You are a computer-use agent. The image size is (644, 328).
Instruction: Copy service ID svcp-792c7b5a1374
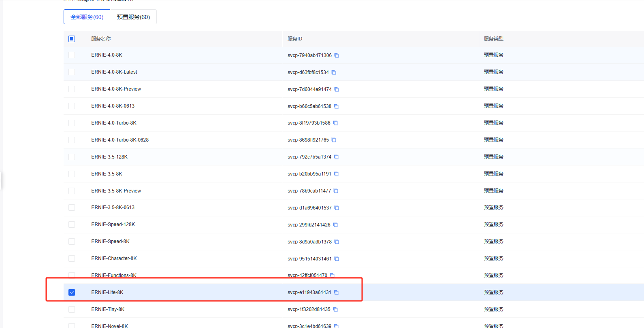point(336,157)
